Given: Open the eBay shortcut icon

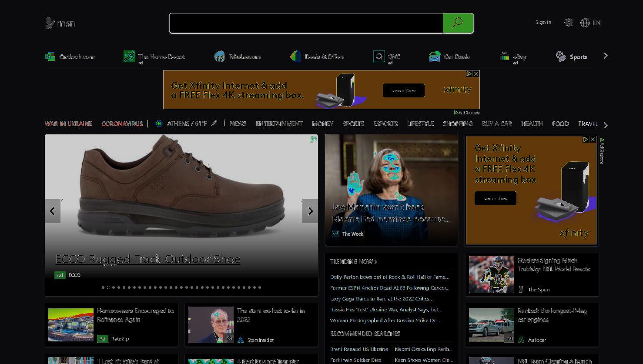Looking at the screenshot, I should tap(504, 57).
